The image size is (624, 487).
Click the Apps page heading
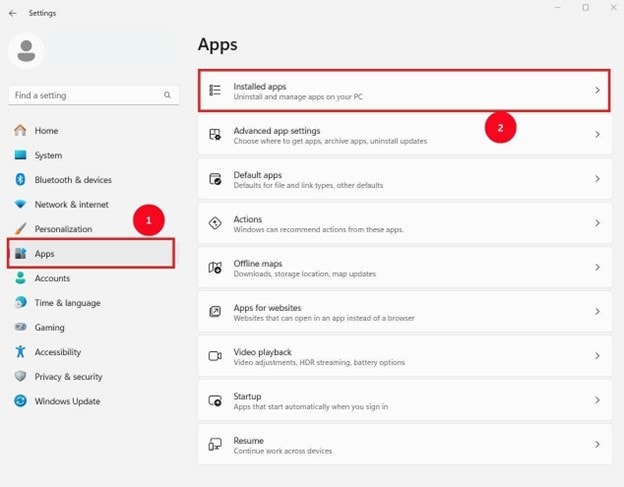pos(218,44)
